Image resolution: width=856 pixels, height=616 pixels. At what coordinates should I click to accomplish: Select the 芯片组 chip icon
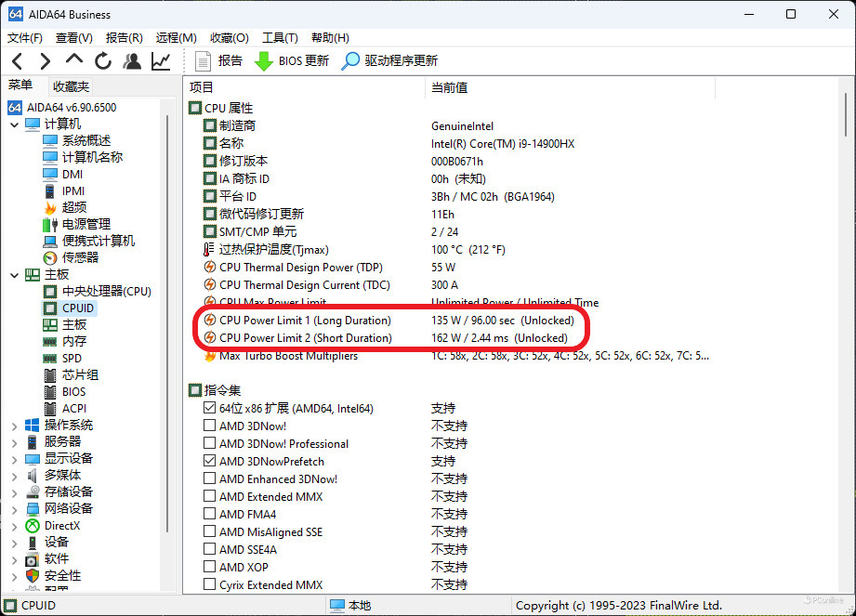49,375
